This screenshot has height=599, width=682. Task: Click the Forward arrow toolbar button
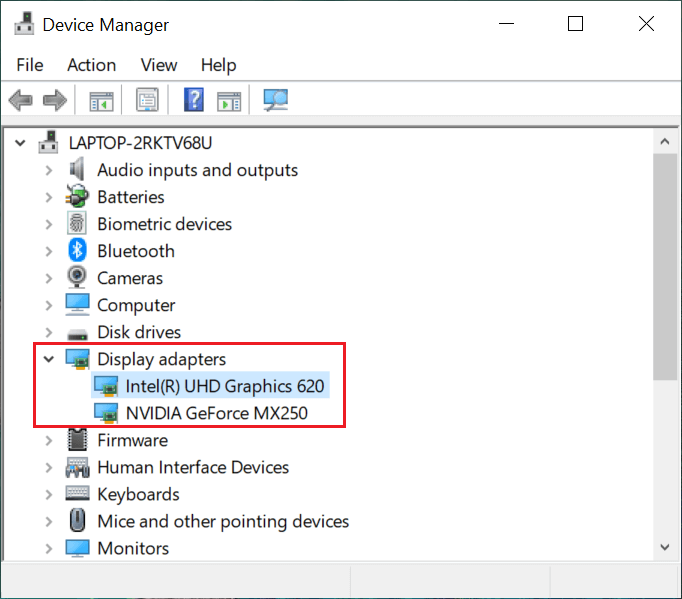(55, 100)
